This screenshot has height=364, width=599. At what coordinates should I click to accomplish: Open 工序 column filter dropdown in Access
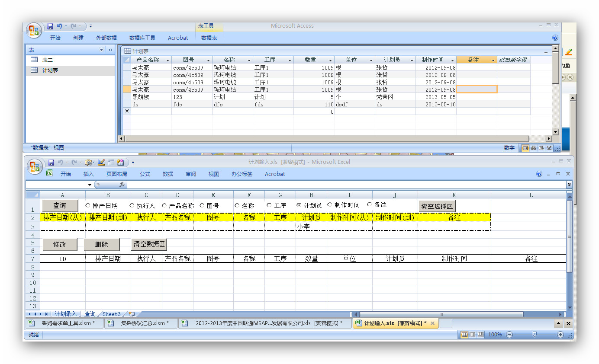(x=290, y=60)
